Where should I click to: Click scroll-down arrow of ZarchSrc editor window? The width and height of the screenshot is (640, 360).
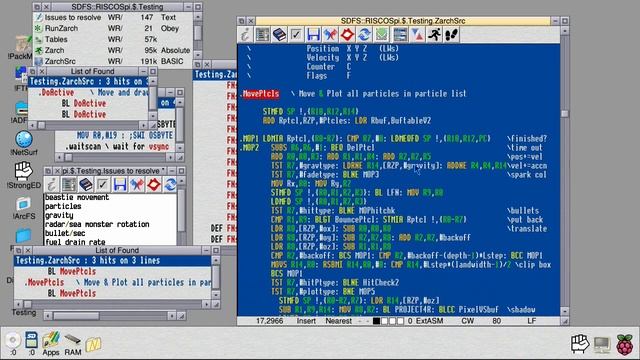565,311
